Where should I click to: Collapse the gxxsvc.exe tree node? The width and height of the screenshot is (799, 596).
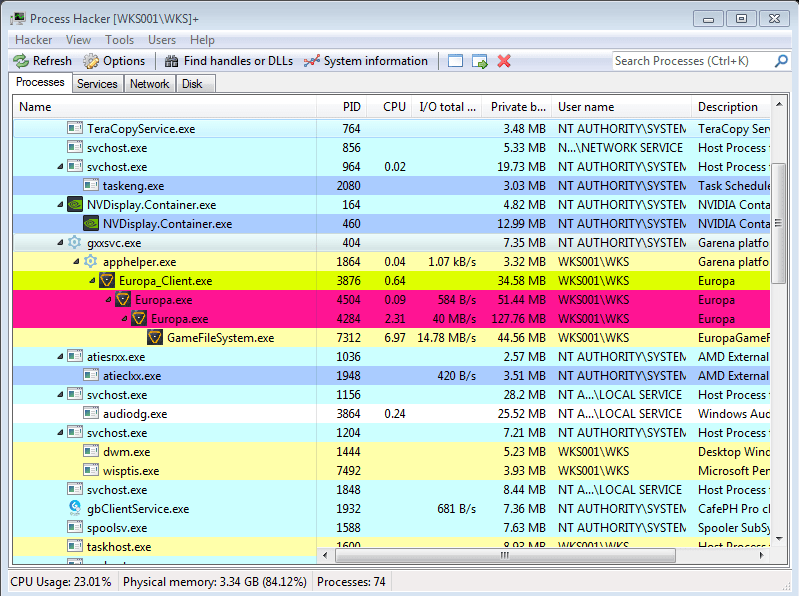coord(60,243)
